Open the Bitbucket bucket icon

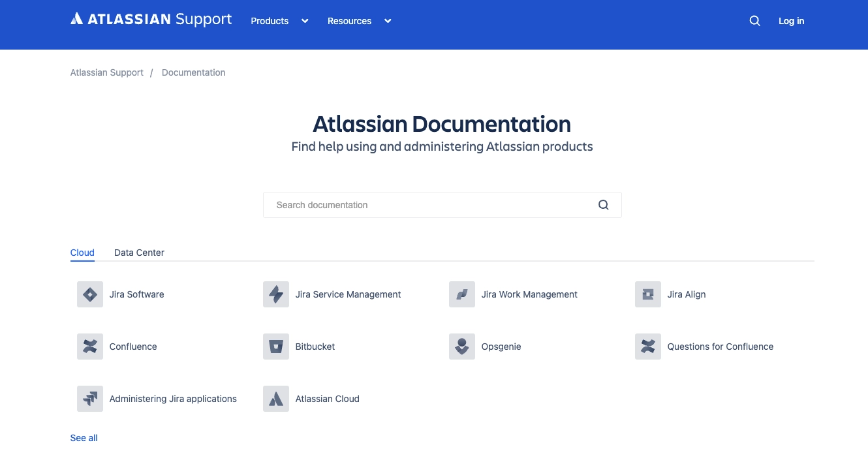pyautogui.click(x=276, y=347)
